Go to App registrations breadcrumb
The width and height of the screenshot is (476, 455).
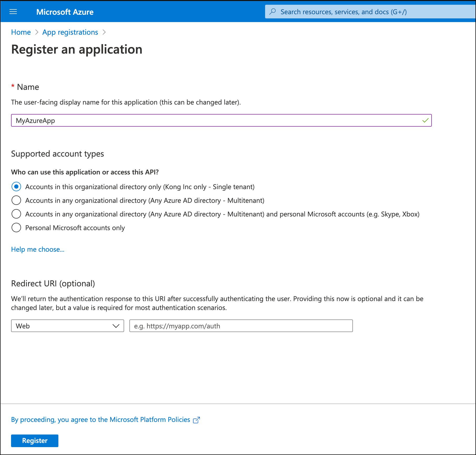pyautogui.click(x=70, y=32)
